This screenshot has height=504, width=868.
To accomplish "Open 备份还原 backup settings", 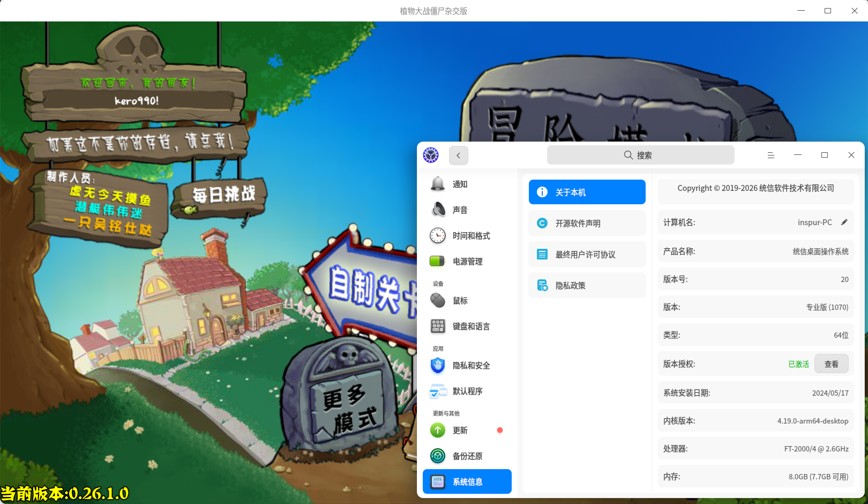I will tap(467, 456).
